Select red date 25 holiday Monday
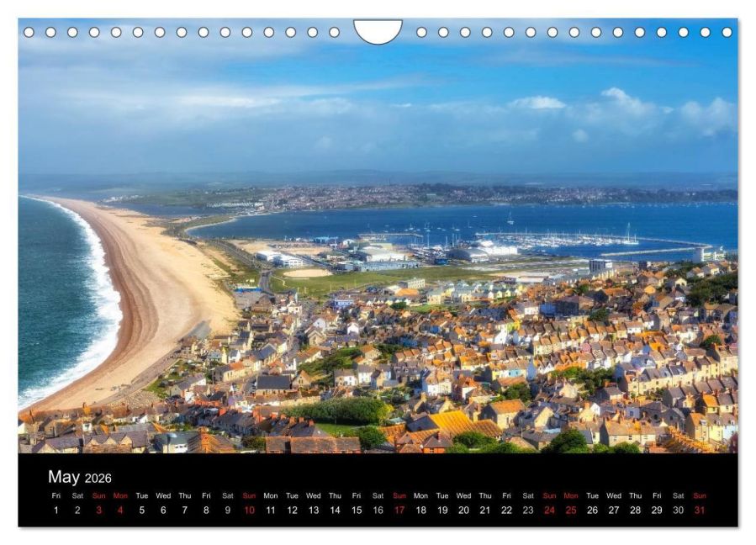The height and width of the screenshot is (545, 756). click(571, 511)
